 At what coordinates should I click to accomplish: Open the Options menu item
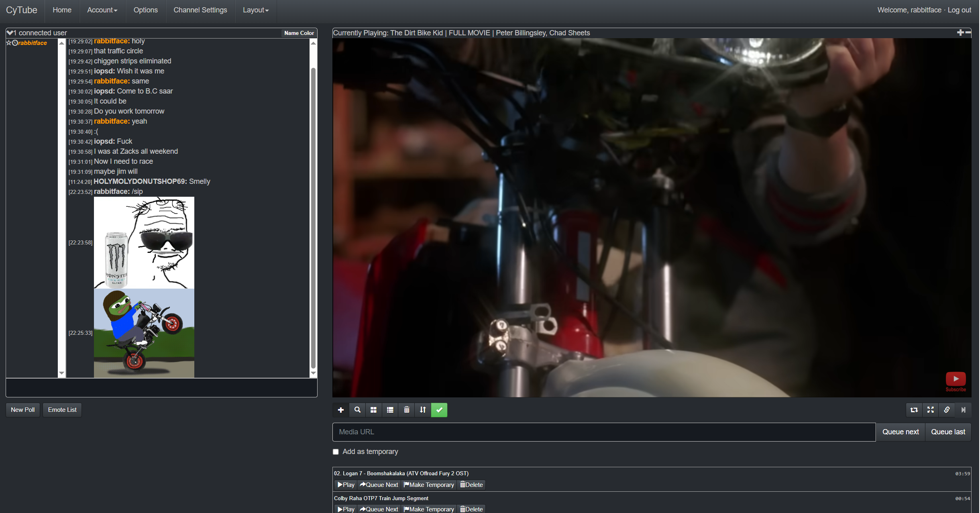(x=146, y=10)
